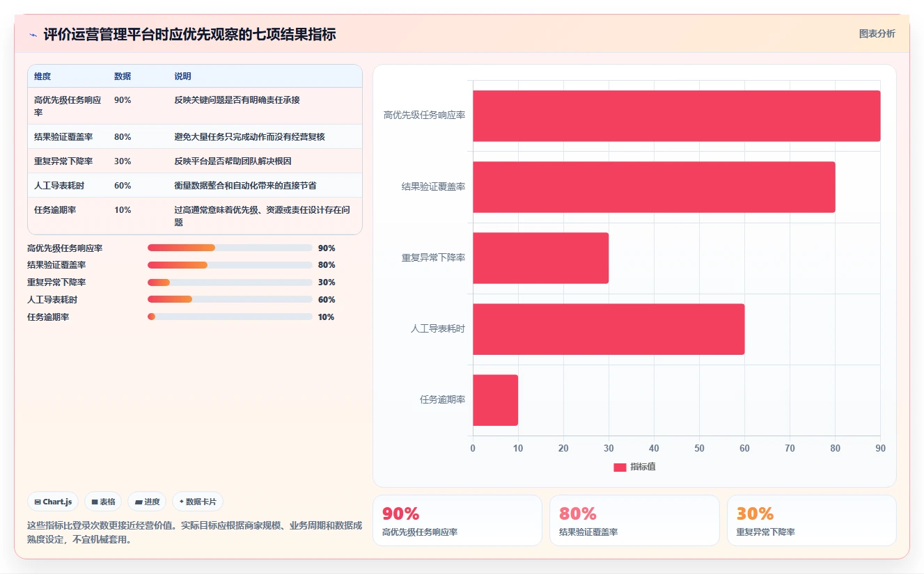The image size is (924, 574).
Task: Click the footer note starting with 这些指标比登录次数
Action: 194,532
